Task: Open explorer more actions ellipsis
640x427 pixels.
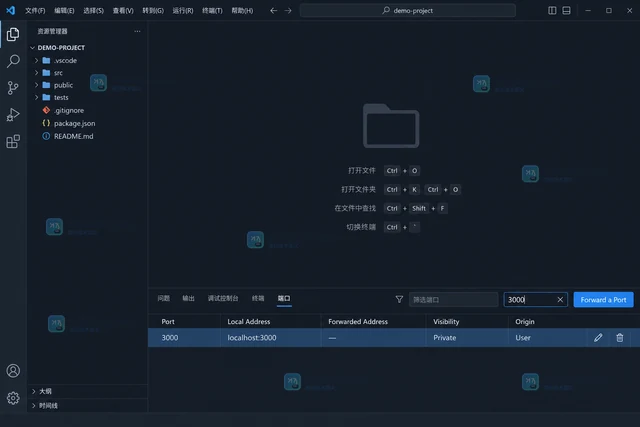Action: [x=137, y=31]
